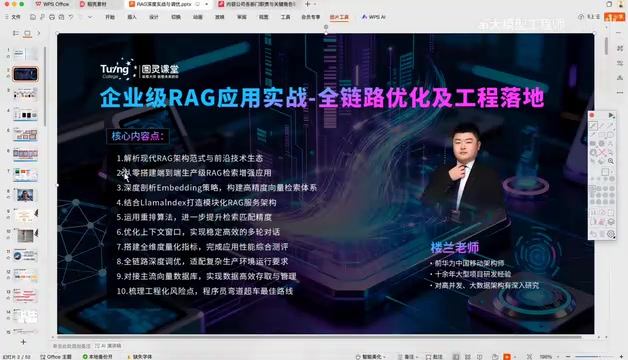Viewport: 628px width, 360px height.
Task: Select slide 8 thumbnail with portrait
Action: click(x=25, y=195)
